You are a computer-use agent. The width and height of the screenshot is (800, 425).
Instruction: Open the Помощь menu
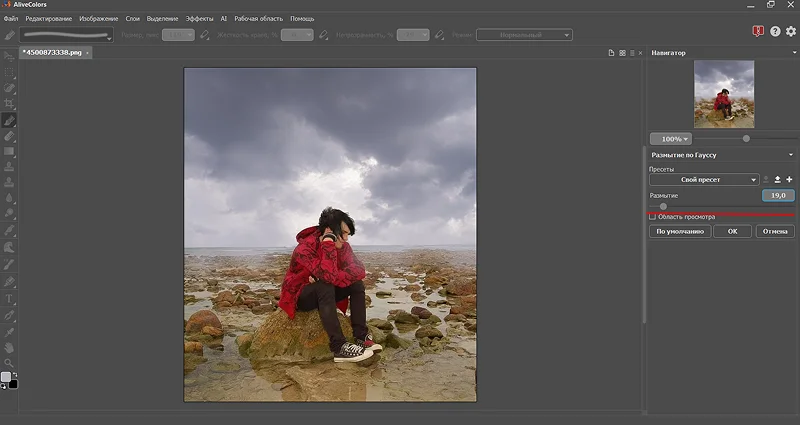pos(302,18)
